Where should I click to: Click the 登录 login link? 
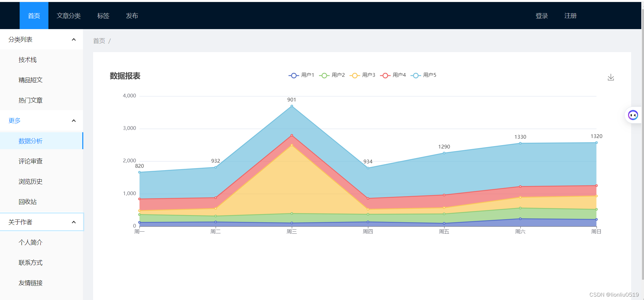[x=542, y=16]
